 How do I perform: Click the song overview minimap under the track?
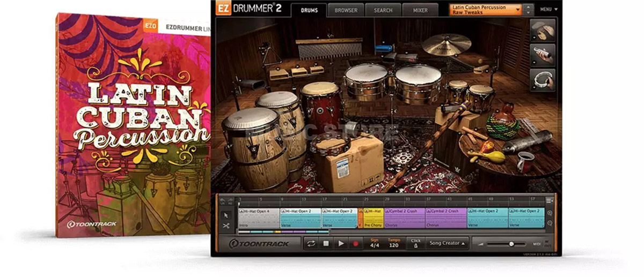[x=284, y=231]
